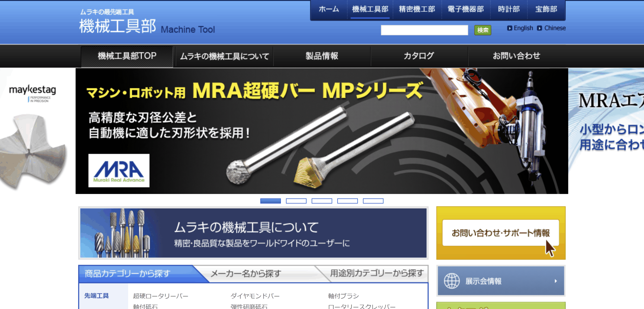Follow the 超硬ロータリーバー link
Image resolution: width=644 pixels, height=309 pixels.
(160, 296)
